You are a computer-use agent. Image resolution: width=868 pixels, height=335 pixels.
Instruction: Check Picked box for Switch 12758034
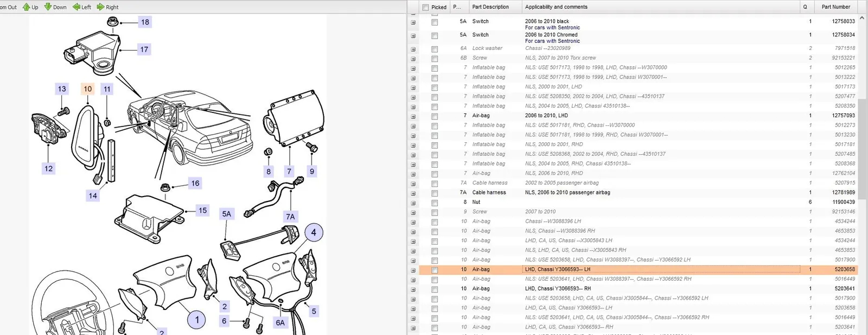click(435, 36)
